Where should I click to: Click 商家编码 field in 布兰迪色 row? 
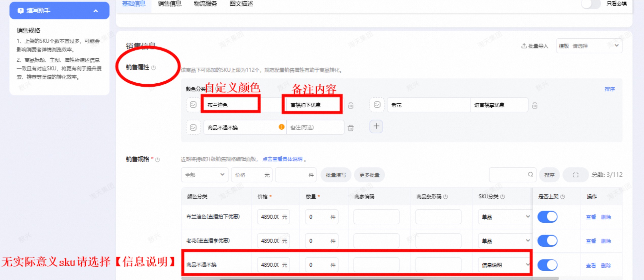pyautogui.click(x=376, y=217)
